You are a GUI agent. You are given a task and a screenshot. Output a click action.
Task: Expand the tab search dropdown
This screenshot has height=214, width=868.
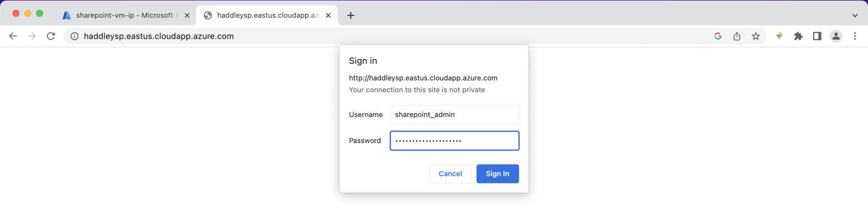855,15
